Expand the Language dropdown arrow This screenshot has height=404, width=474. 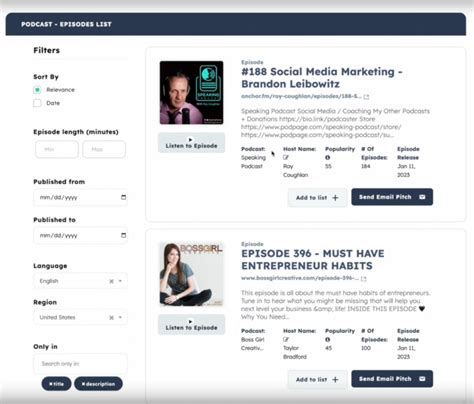point(120,281)
